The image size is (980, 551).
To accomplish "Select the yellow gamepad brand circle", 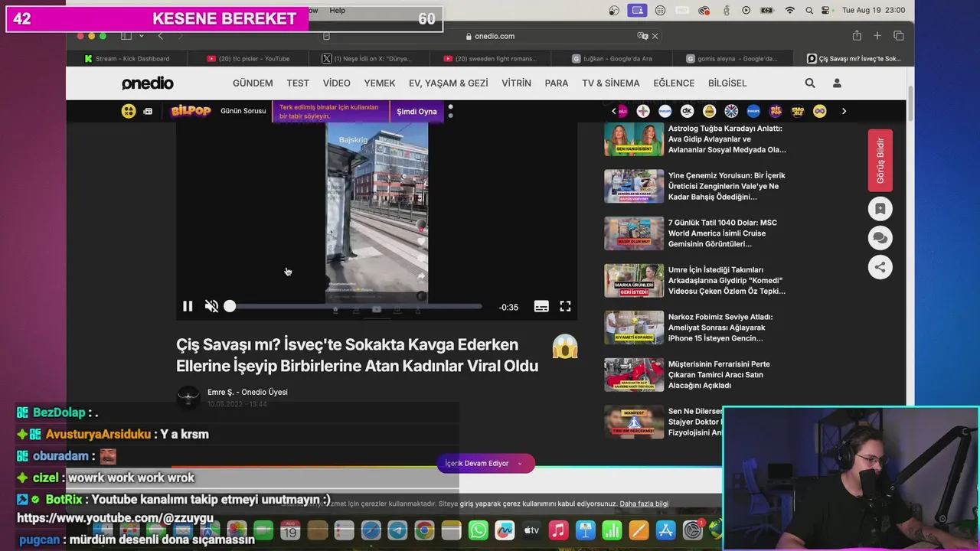I will pos(820,111).
